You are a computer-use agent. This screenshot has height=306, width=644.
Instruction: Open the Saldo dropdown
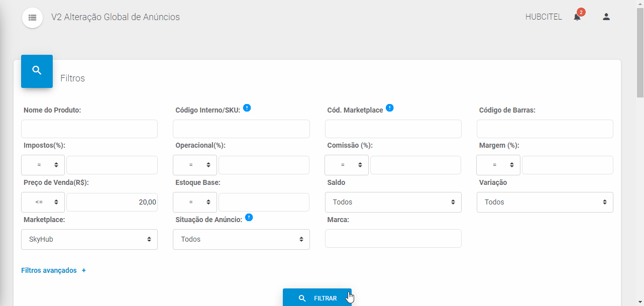[x=393, y=202]
